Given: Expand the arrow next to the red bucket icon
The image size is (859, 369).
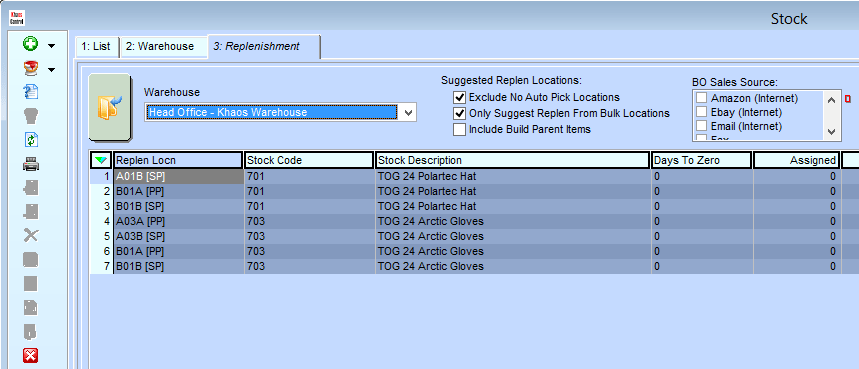Looking at the screenshot, I should click(51, 70).
